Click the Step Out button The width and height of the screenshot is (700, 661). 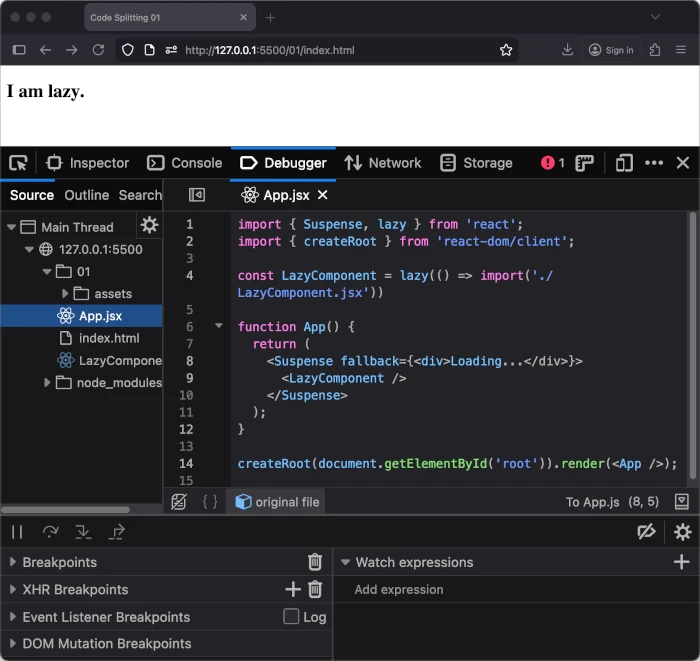pos(117,532)
